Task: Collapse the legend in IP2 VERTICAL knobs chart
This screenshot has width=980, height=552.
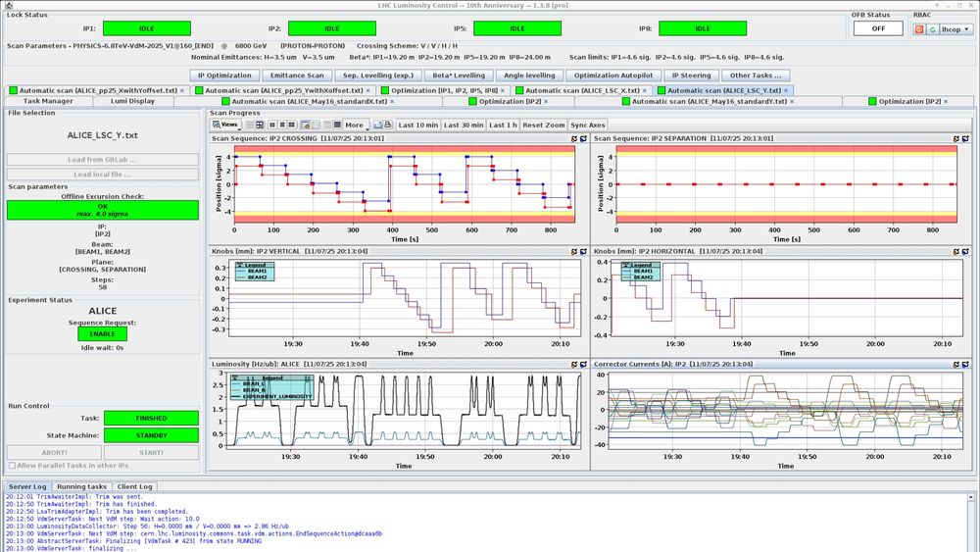Action: coord(239,265)
